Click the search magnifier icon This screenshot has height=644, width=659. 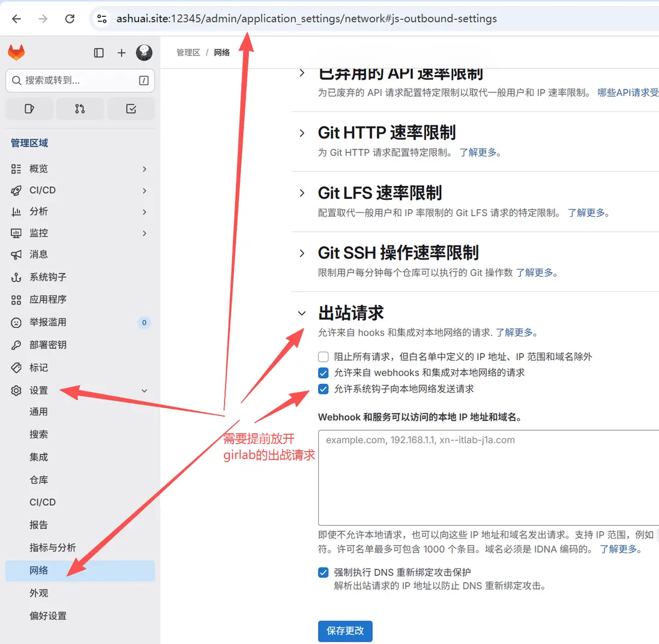[x=16, y=80]
